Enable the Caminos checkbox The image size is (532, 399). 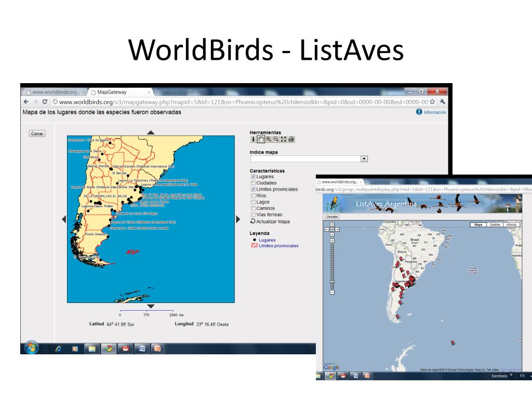click(x=253, y=208)
